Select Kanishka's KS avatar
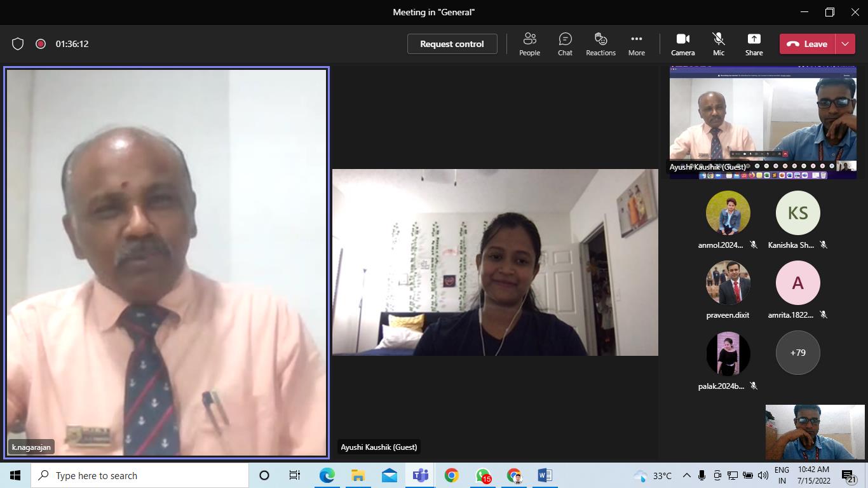The image size is (868, 488). pyautogui.click(x=797, y=213)
